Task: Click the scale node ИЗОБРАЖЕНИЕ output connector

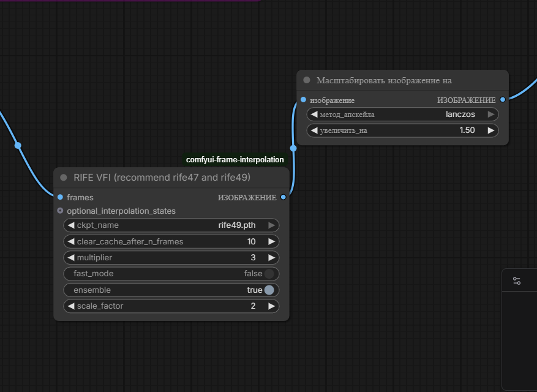Action: 503,100
